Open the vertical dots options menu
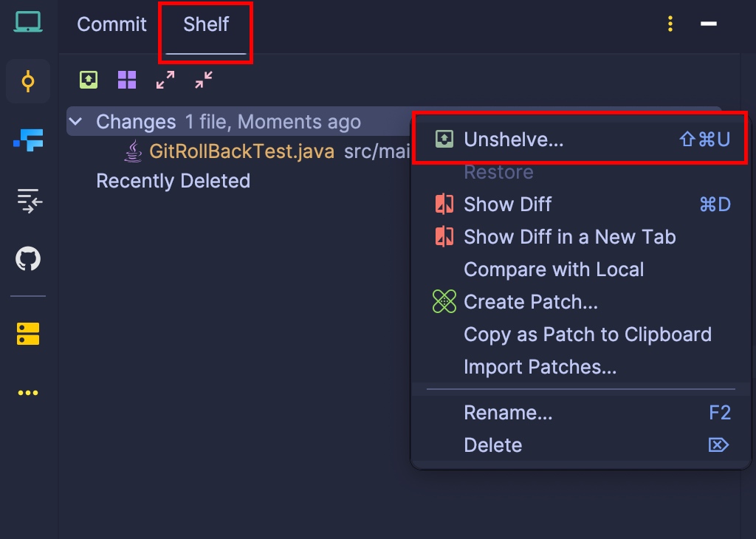 [670, 24]
